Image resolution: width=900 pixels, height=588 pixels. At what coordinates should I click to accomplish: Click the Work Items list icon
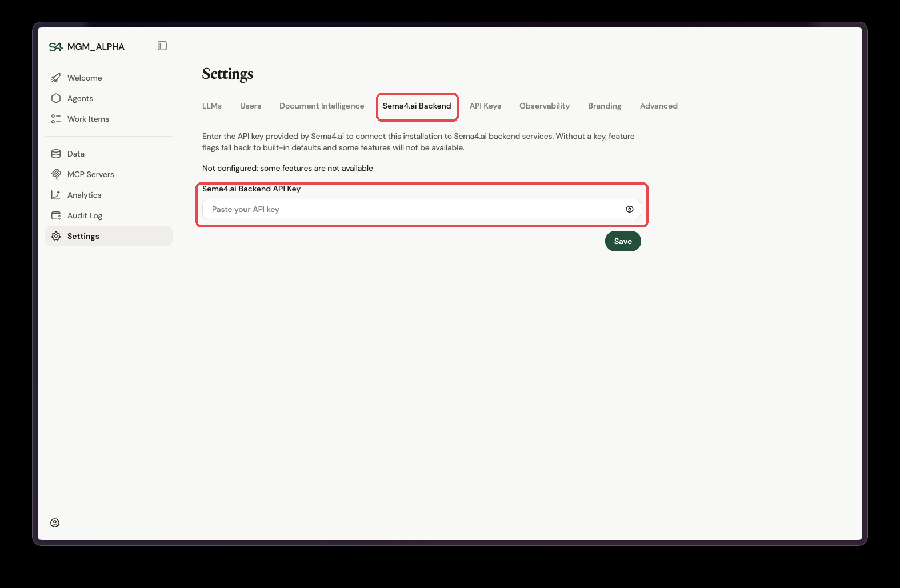[x=56, y=119]
